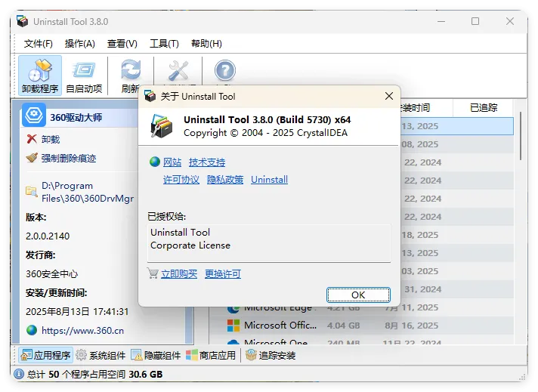This screenshot has height=392, width=538.
Task: Click the Microsoft Office colored squares icon
Action: pyautogui.click(x=233, y=325)
